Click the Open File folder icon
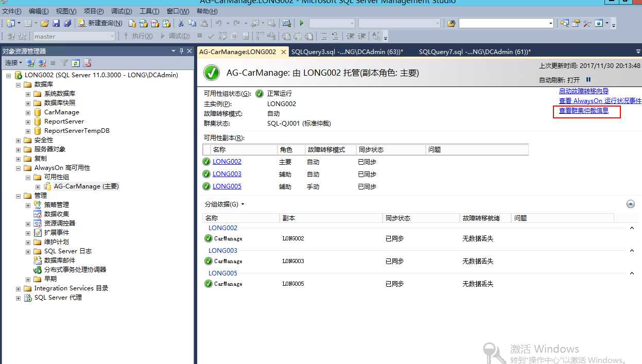Screen dimensions: 642x364 pyautogui.click(x=45, y=23)
